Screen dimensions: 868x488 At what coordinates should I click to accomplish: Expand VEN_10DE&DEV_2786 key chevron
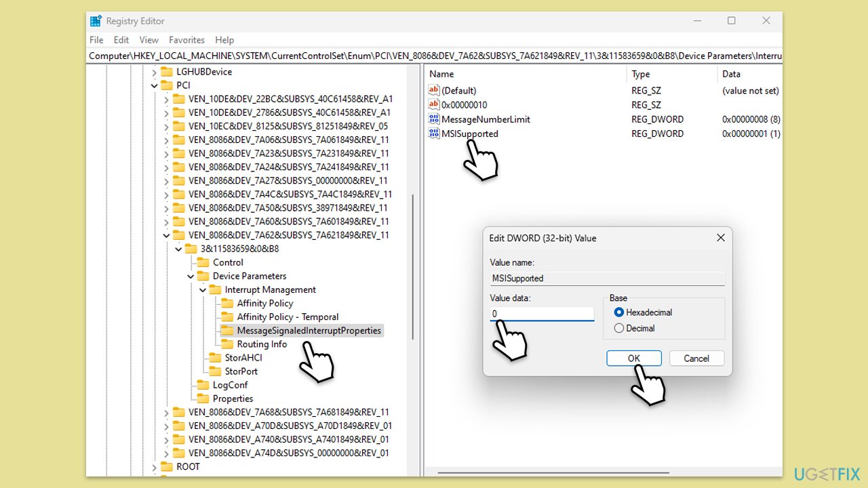coord(166,113)
